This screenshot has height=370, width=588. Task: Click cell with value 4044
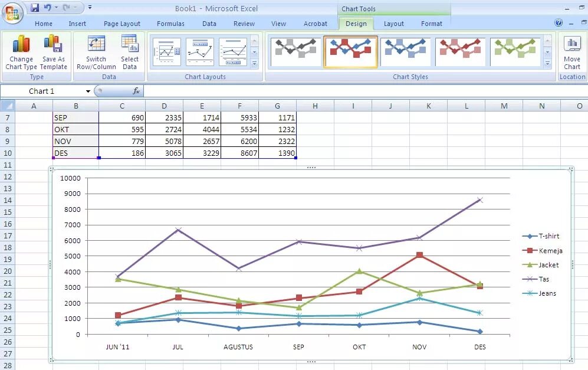tap(202, 129)
